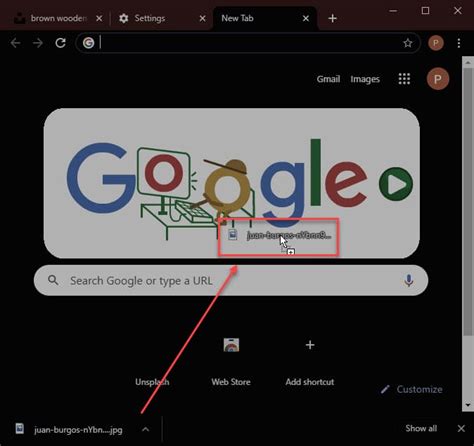Play the Google doodle
Image resolution: width=474 pixels, height=446 pixels.
(396, 184)
